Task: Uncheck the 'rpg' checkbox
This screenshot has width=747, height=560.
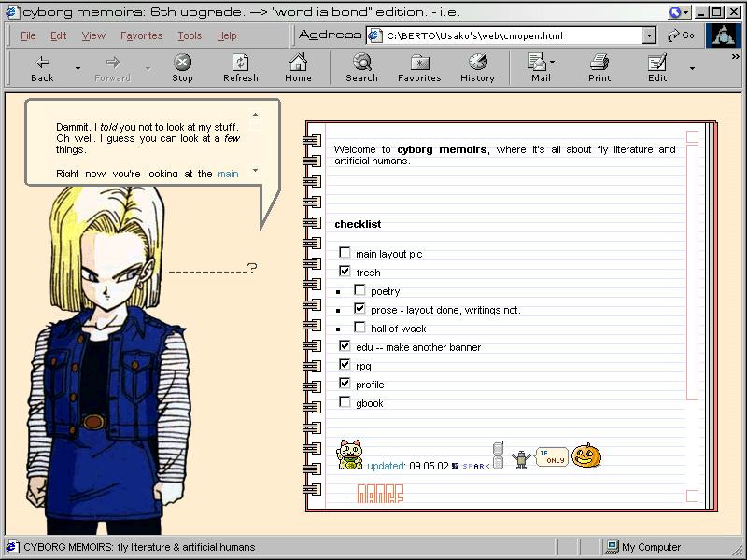Action: 345,364
